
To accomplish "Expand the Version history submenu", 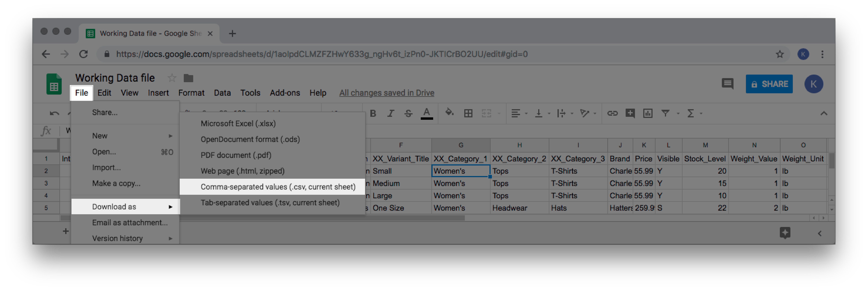I will [125, 238].
